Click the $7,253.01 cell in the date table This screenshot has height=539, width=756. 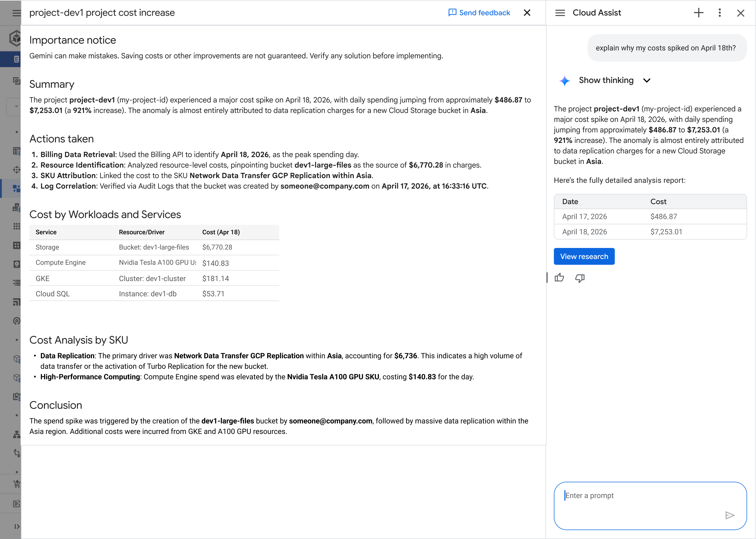(666, 232)
